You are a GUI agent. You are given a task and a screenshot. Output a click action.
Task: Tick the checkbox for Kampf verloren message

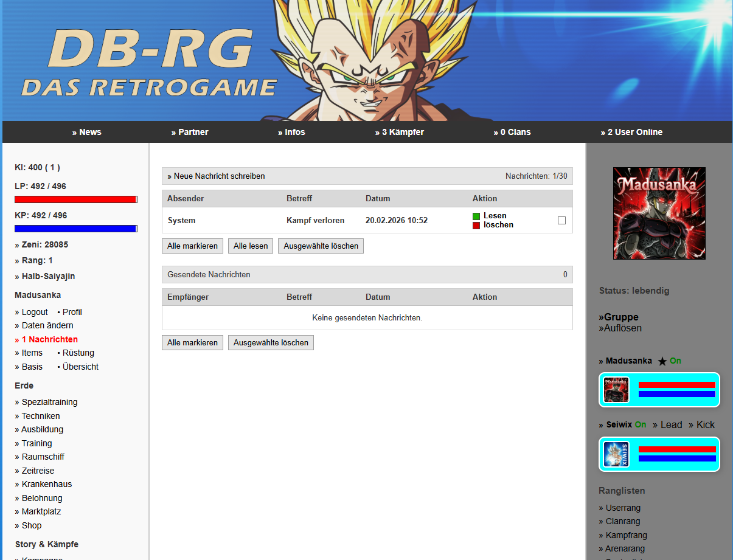tap(561, 220)
